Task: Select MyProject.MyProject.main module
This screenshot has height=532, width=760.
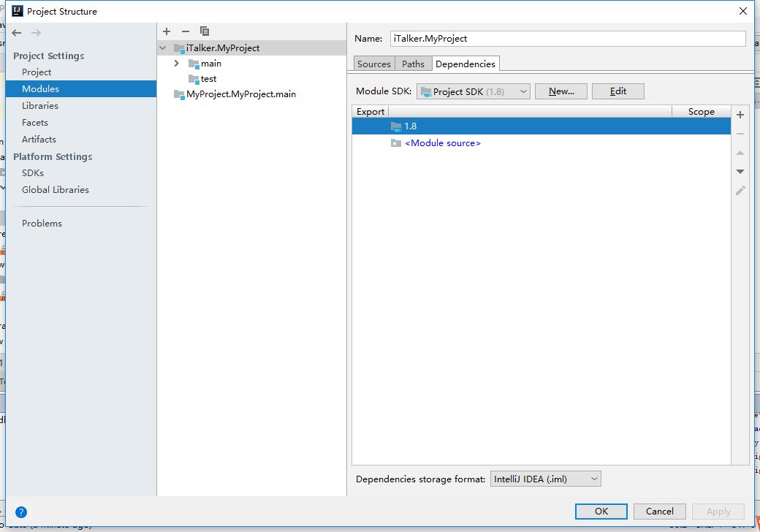Action: pos(241,94)
